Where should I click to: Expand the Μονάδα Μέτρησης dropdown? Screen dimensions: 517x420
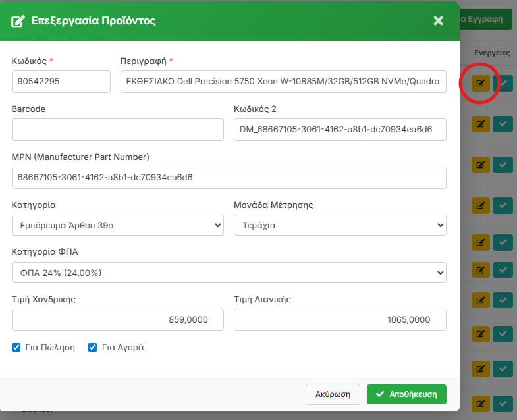click(340, 225)
